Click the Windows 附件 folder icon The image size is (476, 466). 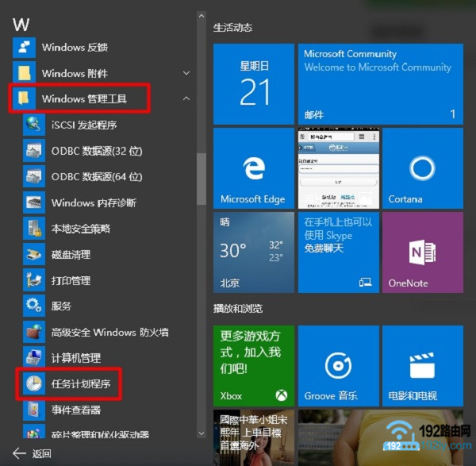point(24,73)
